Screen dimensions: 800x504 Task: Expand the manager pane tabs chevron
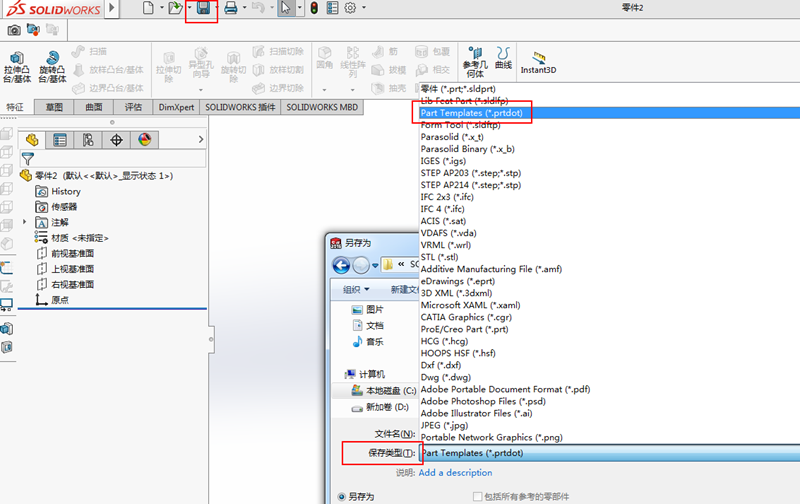201,139
